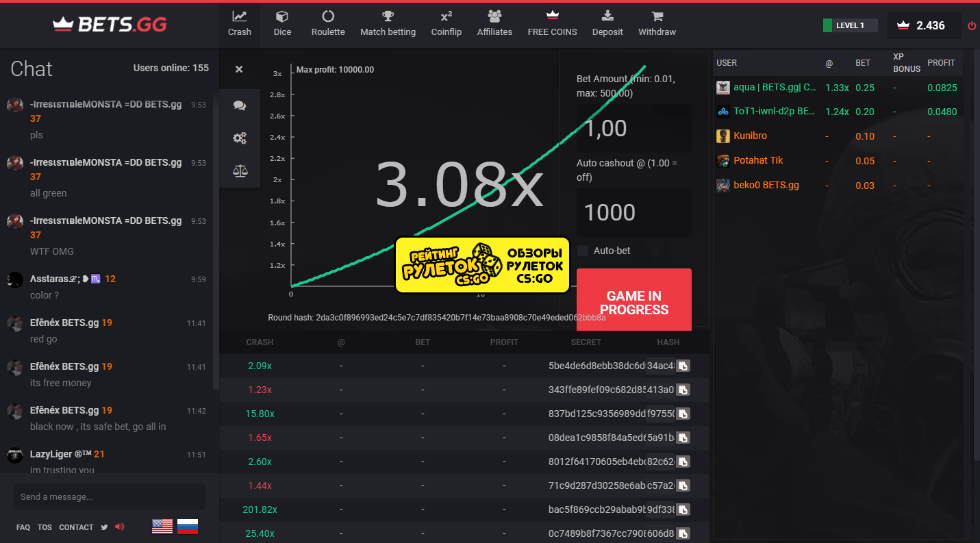Copy hash for the 2.60x crash row

point(683,462)
